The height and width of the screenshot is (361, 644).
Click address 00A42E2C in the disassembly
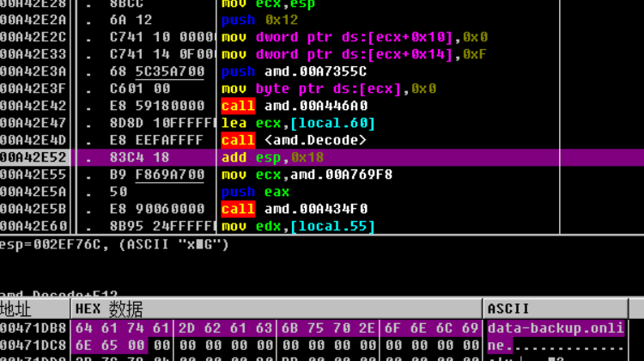[34, 37]
